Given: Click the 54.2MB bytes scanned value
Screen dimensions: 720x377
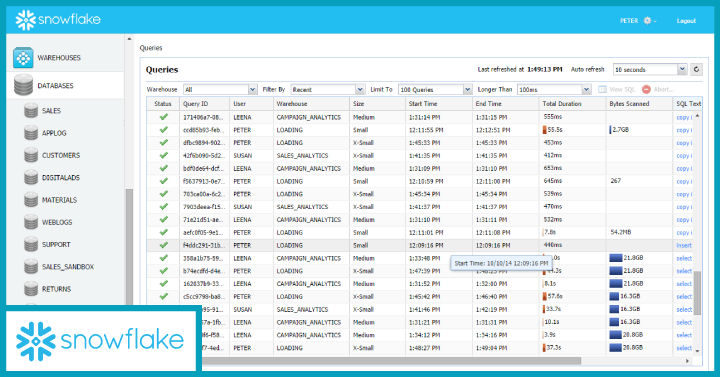Looking at the screenshot, I should 620,232.
